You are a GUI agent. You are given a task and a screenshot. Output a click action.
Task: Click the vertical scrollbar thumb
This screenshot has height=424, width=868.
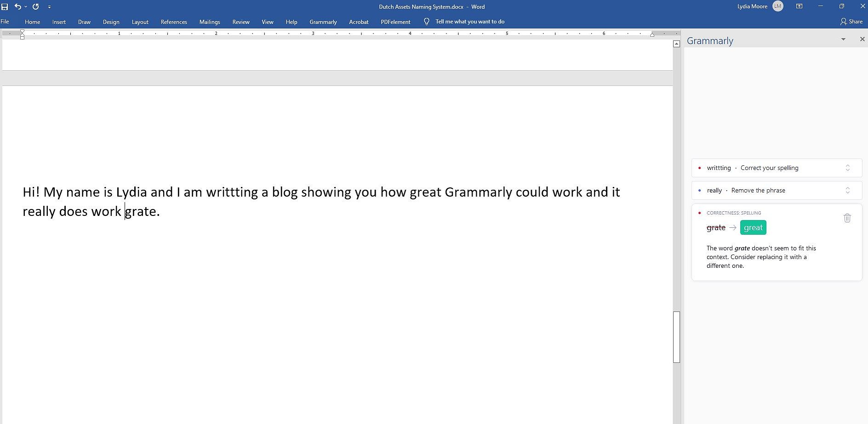tap(676, 337)
